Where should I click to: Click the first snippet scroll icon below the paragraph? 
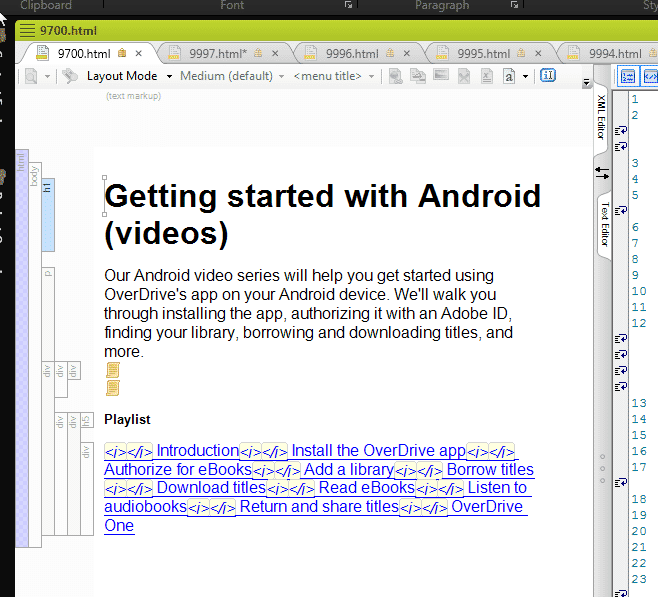tap(112, 370)
